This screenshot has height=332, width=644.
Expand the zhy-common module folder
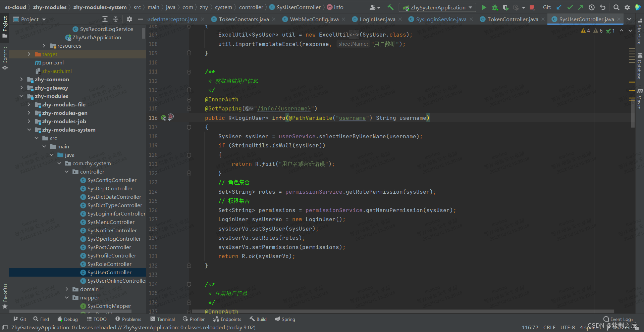21,80
